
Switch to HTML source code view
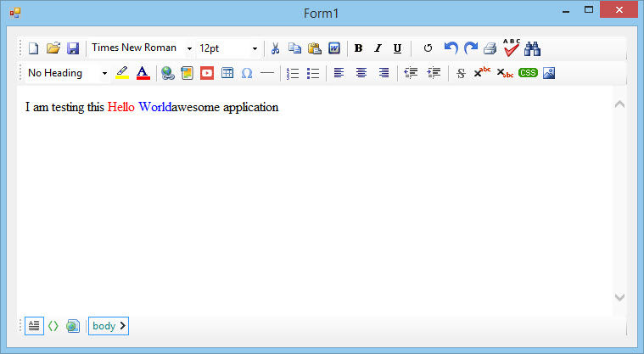tap(53, 326)
